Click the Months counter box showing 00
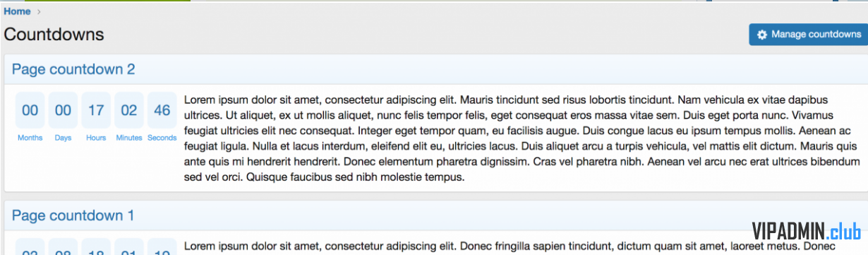 pos(30,110)
